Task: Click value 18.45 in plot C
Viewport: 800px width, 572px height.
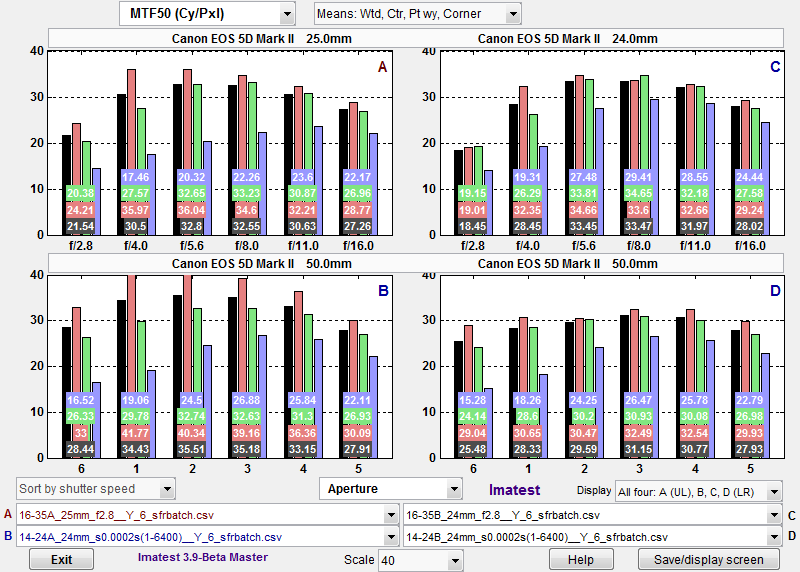Action: [x=472, y=226]
